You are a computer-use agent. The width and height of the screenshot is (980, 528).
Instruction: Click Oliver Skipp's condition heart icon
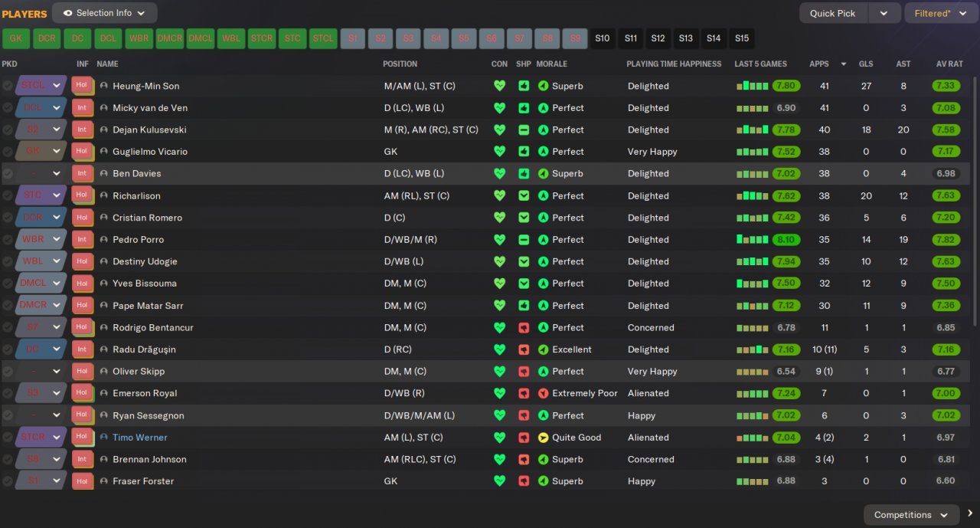tap(499, 372)
